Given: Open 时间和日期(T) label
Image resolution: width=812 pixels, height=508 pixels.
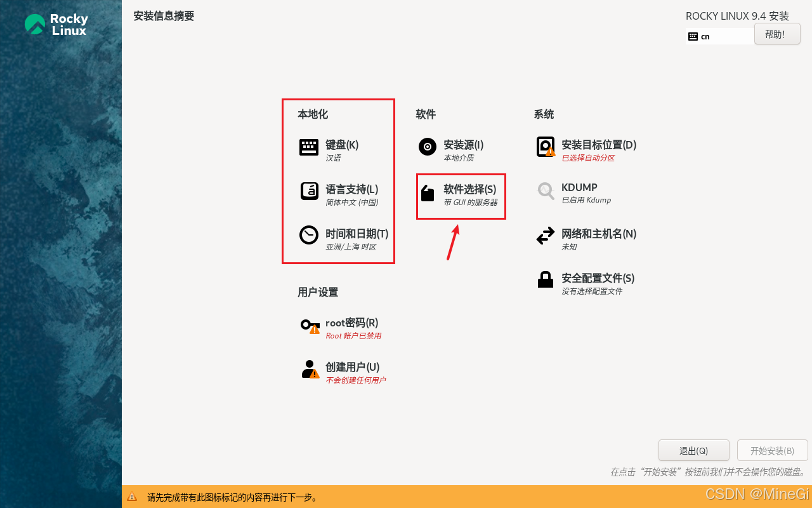Looking at the screenshot, I should coord(357,234).
